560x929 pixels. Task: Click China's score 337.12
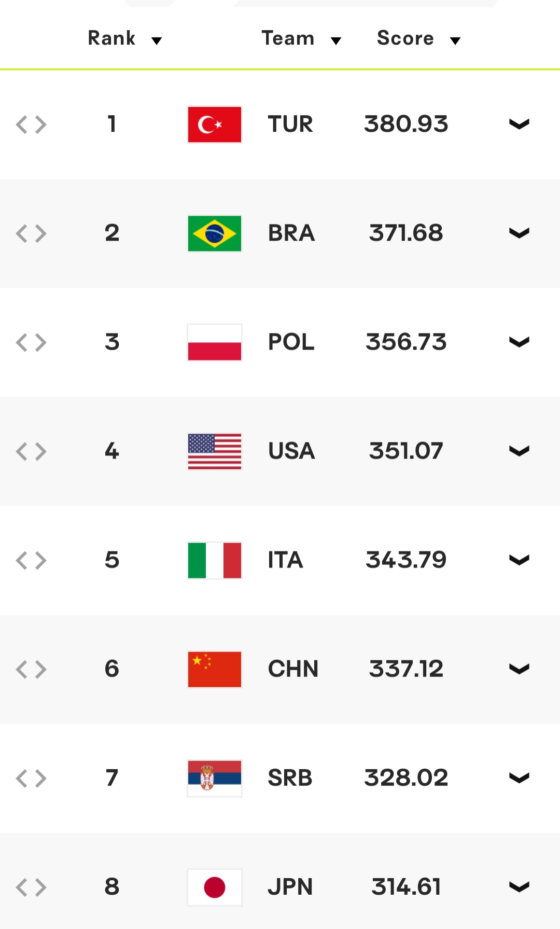[406, 669]
